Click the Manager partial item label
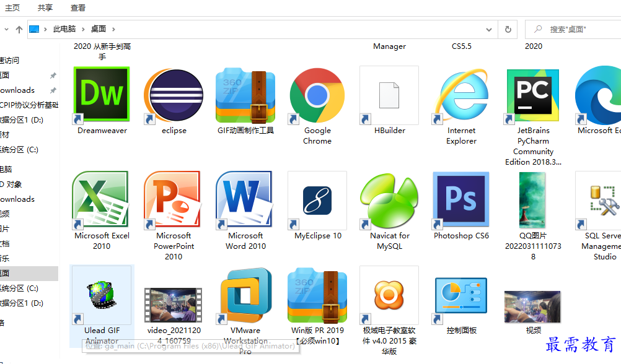The image size is (621, 364). pyautogui.click(x=389, y=46)
